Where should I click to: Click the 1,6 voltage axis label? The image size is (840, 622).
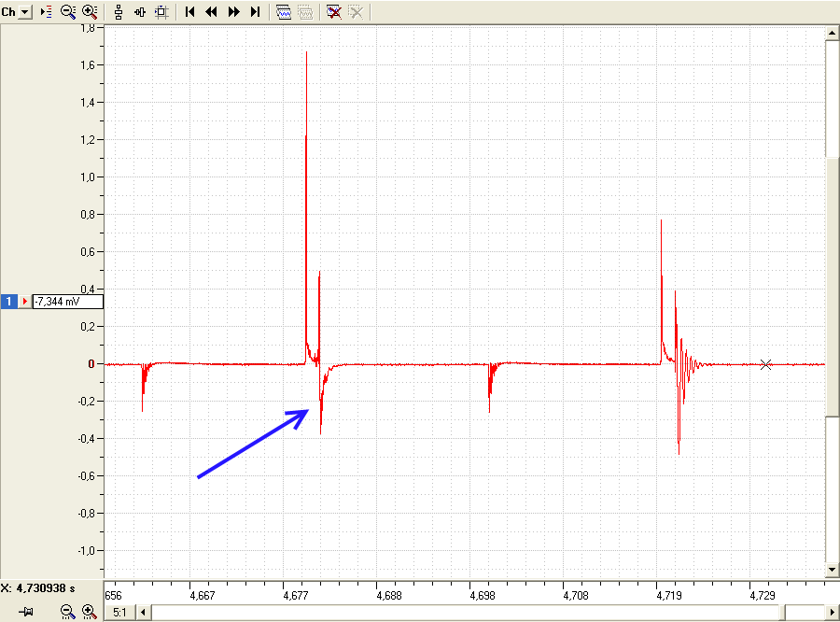click(88, 64)
